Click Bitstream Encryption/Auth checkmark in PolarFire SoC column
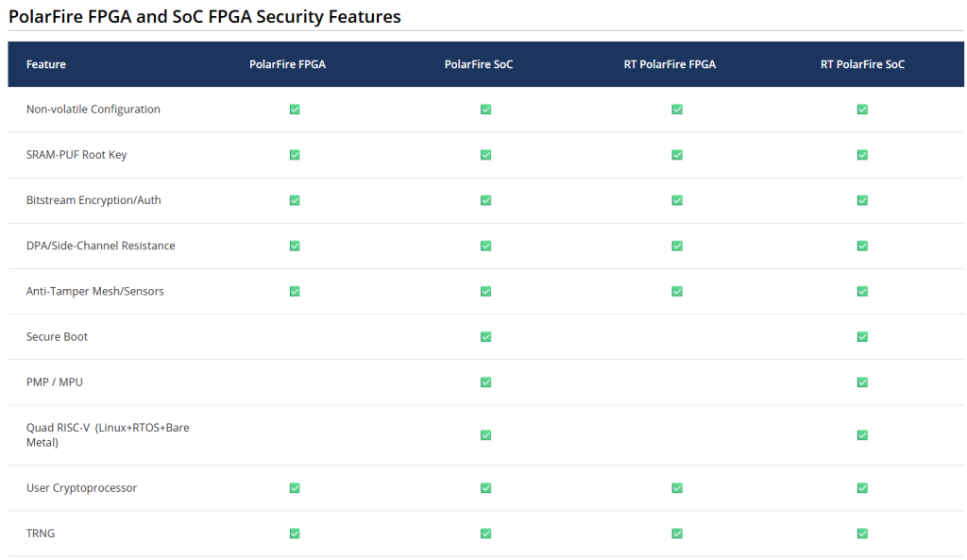This screenshot has height=560, width=967. click(x=486, y=200)
